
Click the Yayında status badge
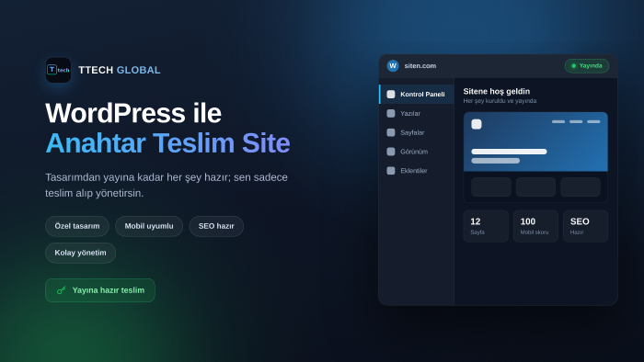pyautogui.click(x=587, y=66)
